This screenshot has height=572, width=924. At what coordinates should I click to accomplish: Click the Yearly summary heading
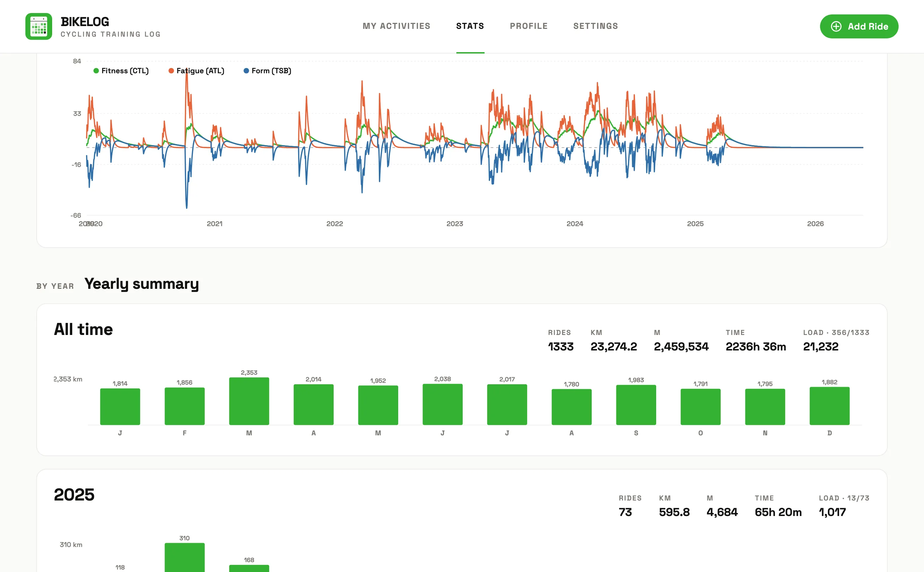pyautogui.click(x=142, y=284)
